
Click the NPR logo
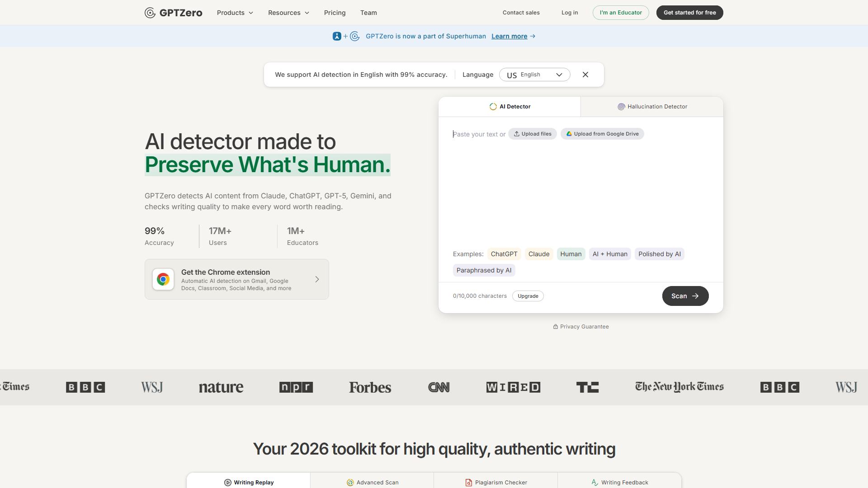pyautogui.click(x=296, y=387)
